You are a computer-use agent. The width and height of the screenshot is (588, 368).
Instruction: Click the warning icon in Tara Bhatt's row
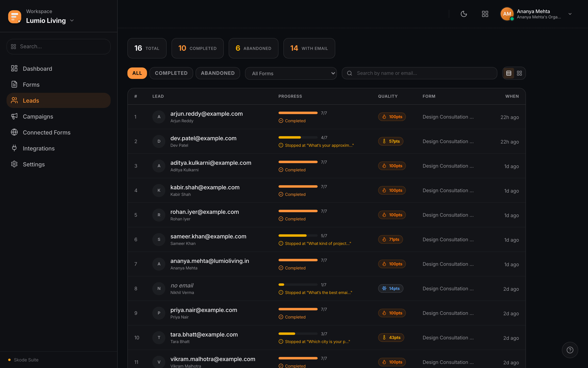[281, 341]
